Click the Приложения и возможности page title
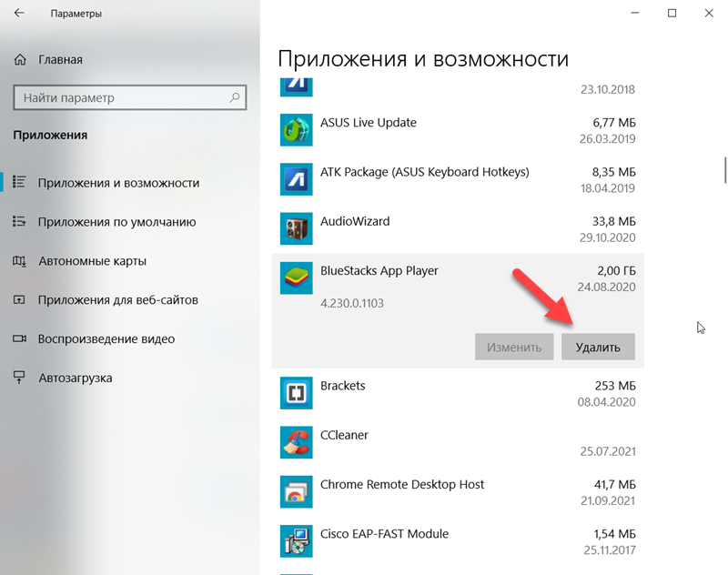Screen dimensions: 728x575 (423, 59)
